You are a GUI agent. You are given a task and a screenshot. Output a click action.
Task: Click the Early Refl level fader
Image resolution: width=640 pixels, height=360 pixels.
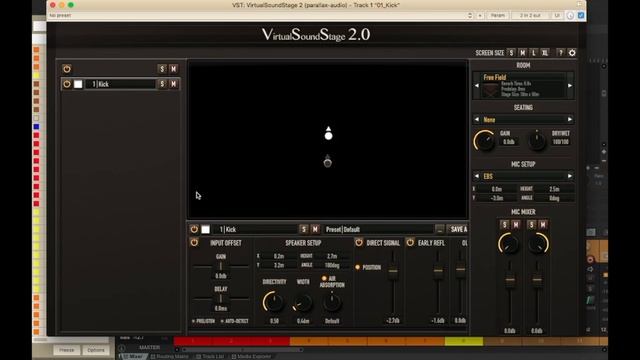438,270
